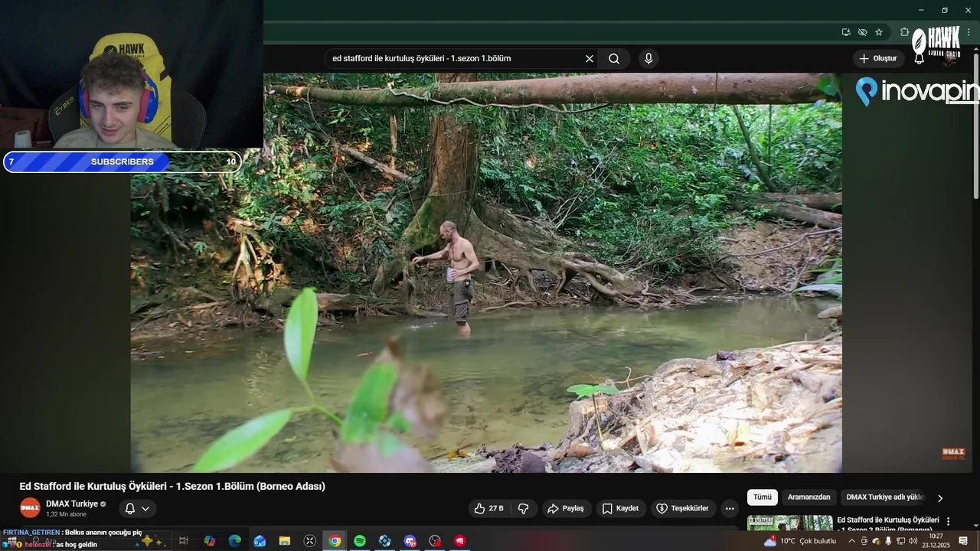Open the red app icon on taskbar

click(460, 541)
